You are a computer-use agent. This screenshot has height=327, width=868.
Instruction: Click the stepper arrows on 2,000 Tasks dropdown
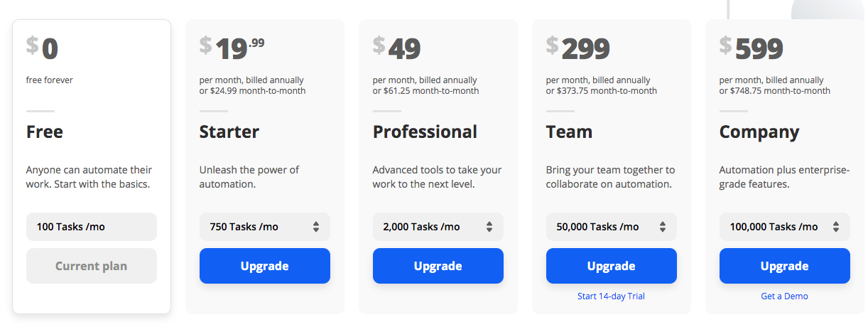489,227
